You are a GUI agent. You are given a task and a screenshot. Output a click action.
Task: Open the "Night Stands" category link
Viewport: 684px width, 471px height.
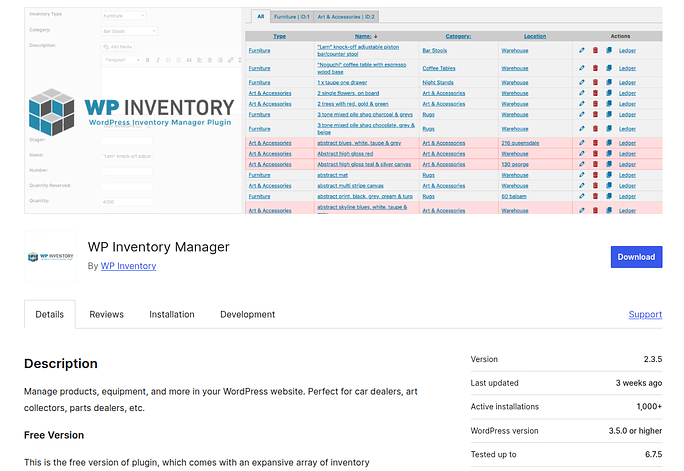(438, 82)
